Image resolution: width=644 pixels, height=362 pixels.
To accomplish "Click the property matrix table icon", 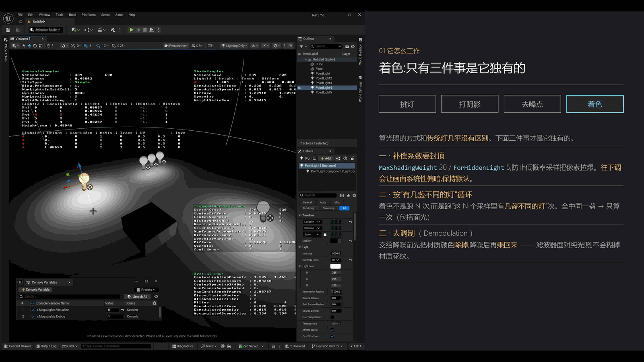I will pos(342,195).
